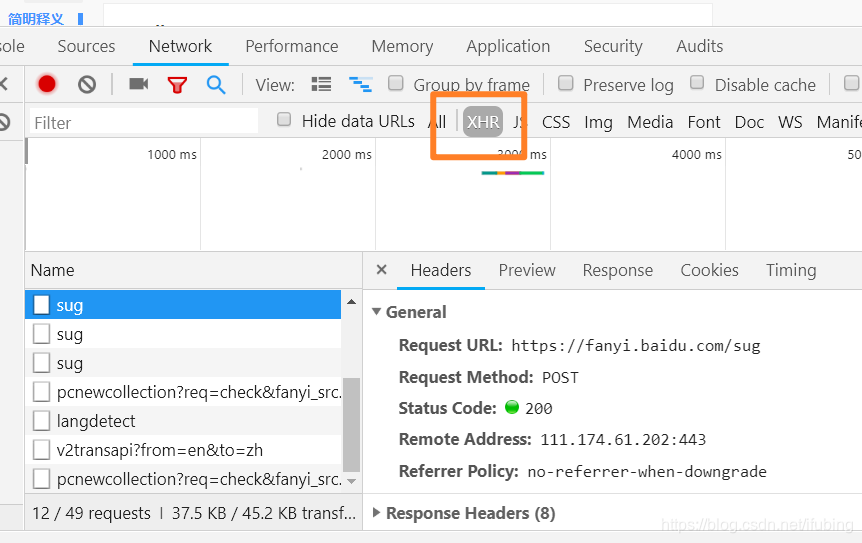Show the Timing detail tab
The image size is (862, 543).
click(x=791, y=270)
